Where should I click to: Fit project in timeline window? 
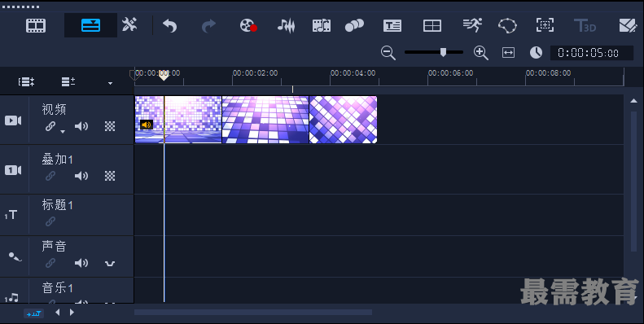(x=509, y=53)
